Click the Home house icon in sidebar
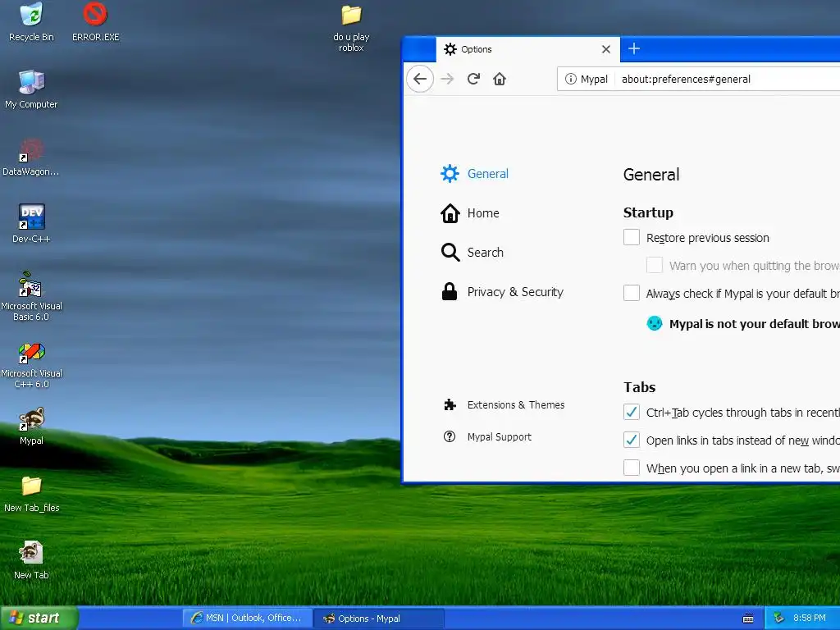 (450, 213)
